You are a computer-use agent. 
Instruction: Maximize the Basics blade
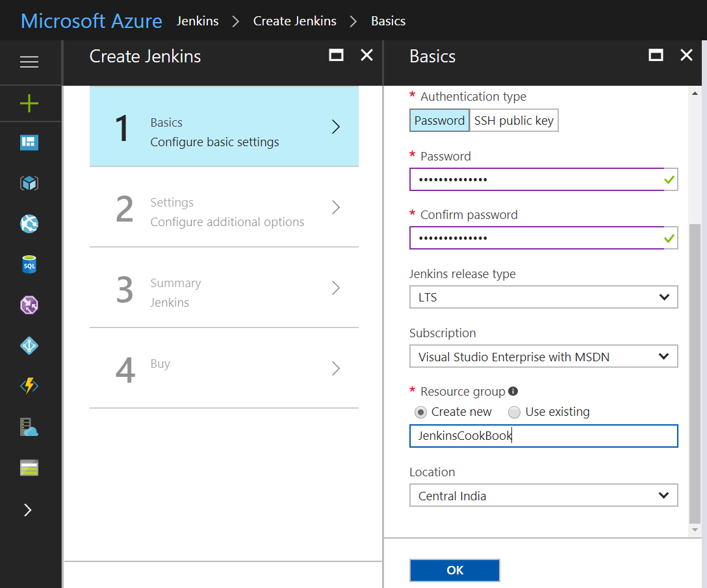(656, 55)
